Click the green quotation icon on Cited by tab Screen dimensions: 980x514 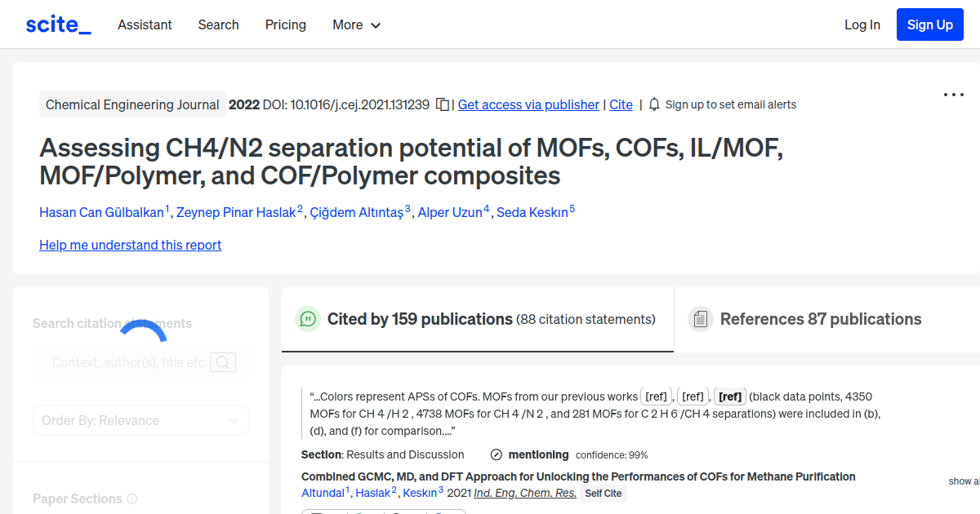click(308, 319)
